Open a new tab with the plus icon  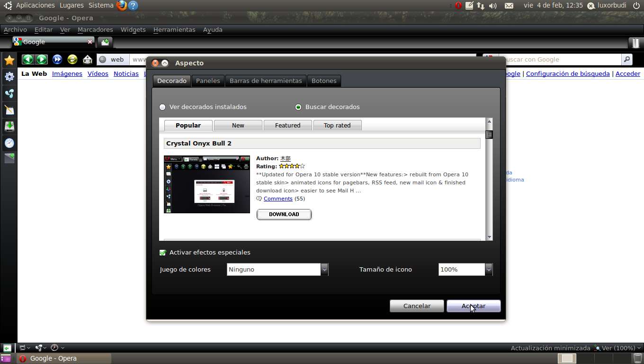pos(105,42)
